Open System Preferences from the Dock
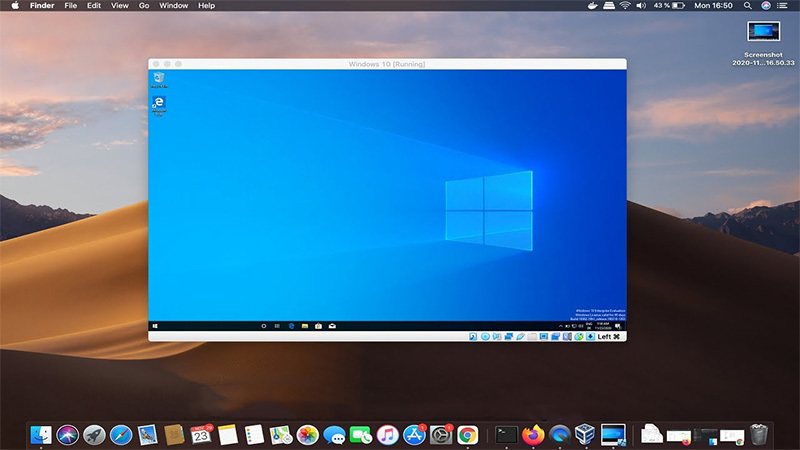800x450 pixels. 441,435
